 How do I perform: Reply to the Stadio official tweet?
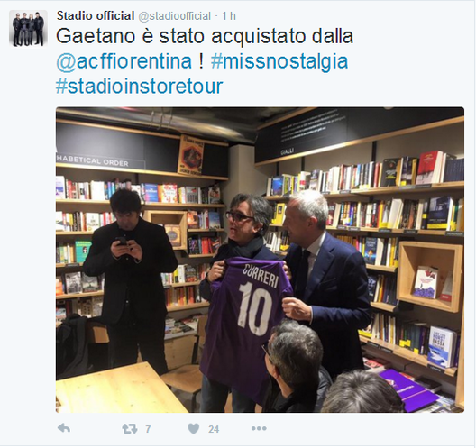64,428
